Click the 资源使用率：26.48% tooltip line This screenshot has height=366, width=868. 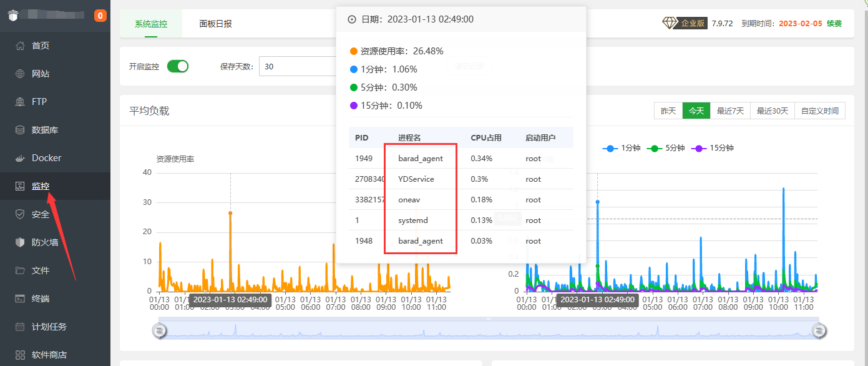pos(397,51)
